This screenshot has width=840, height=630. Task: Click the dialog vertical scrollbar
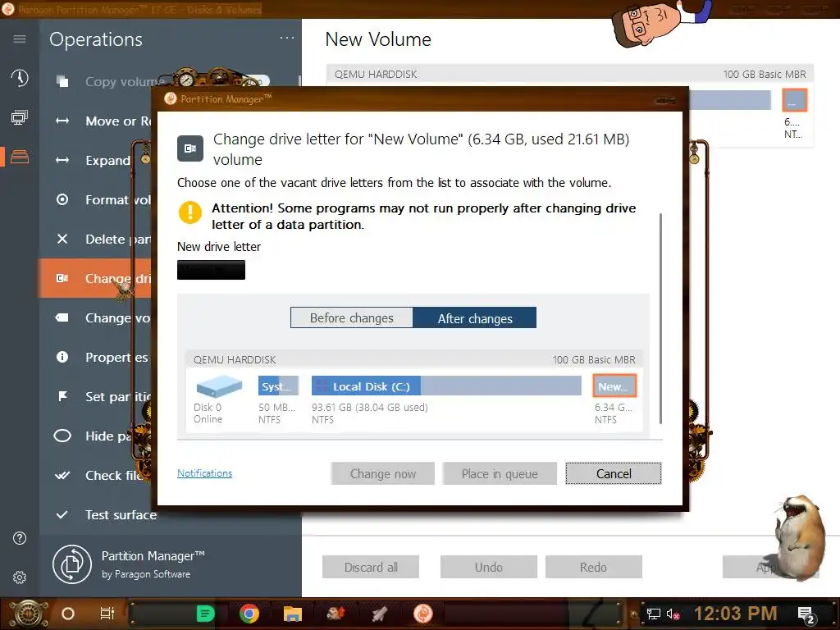click(x=660, y=318)
